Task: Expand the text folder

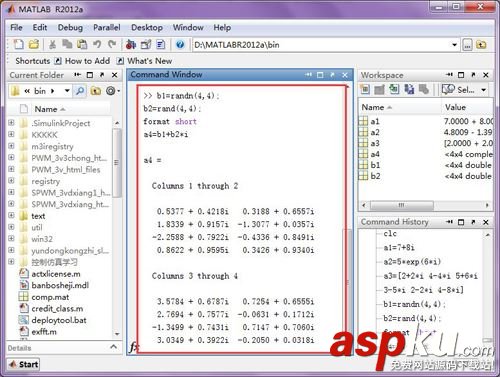Action: pyautogui.click(x=11, y=215)
